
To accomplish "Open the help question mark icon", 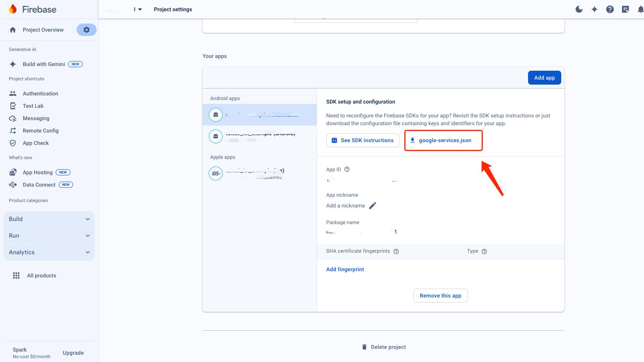I will [x=610, y=9].
